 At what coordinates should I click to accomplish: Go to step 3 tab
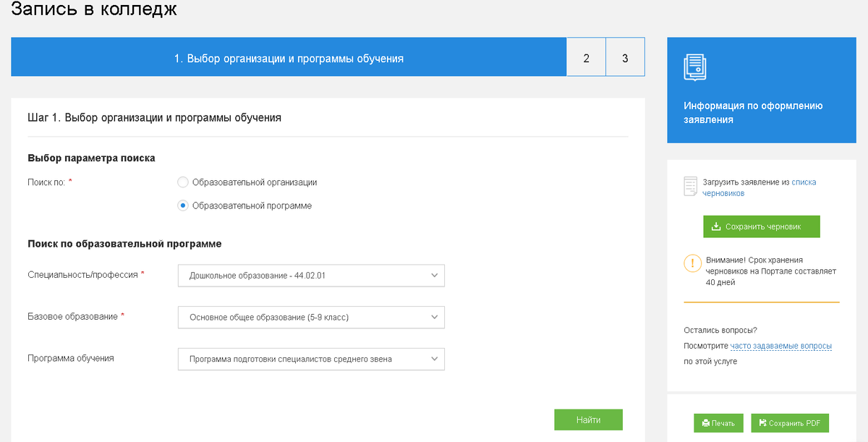(x=625, y=58)
